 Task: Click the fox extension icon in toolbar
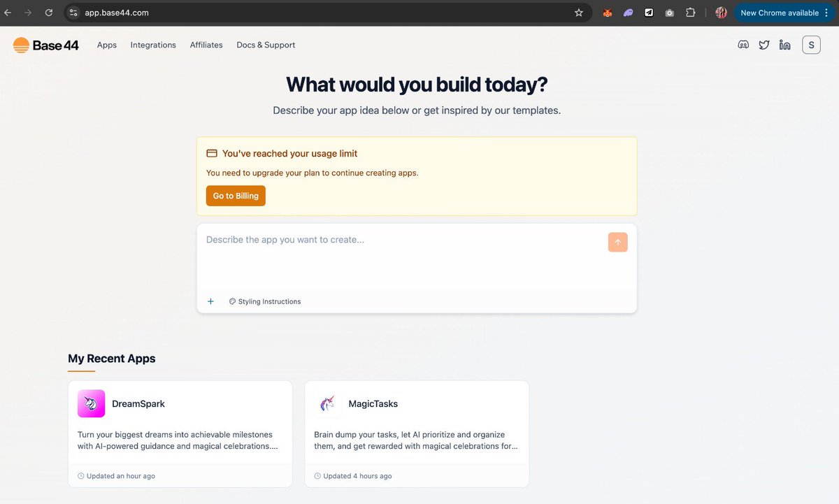pos(608,13)
